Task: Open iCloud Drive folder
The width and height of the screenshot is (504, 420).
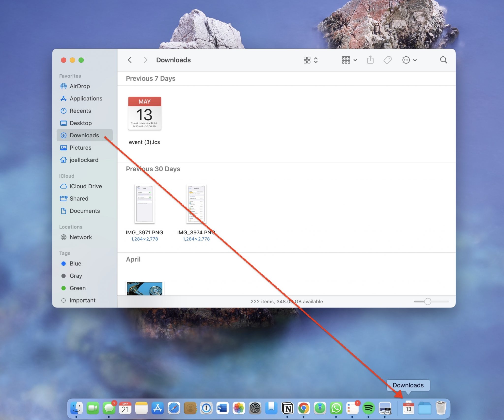Action: (x=85, y=186)
